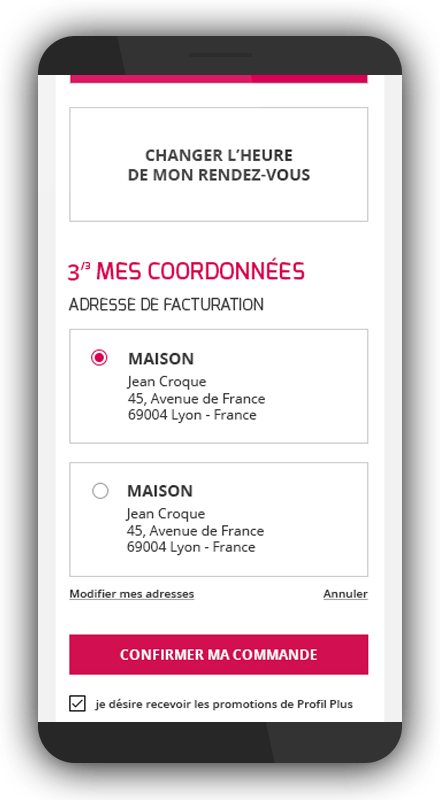
Task: Open the Modifier mes adresses link
Action: click(x=132, y=594)
